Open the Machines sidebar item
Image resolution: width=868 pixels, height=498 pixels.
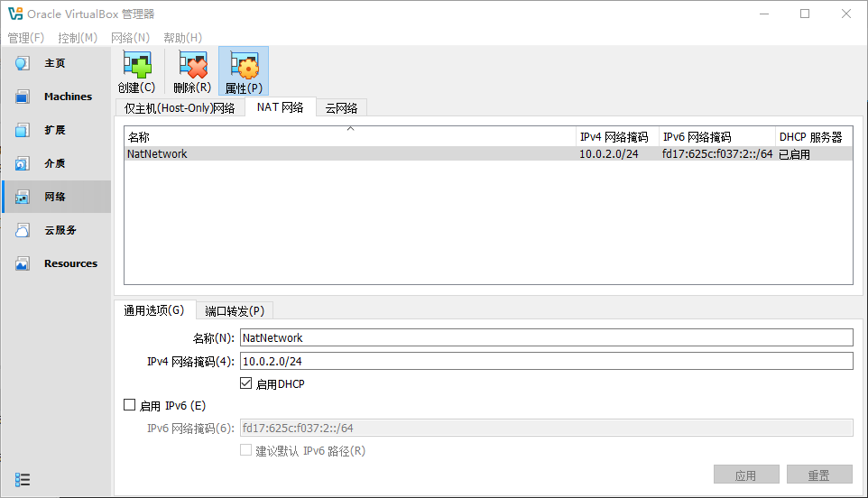(57, 97)
